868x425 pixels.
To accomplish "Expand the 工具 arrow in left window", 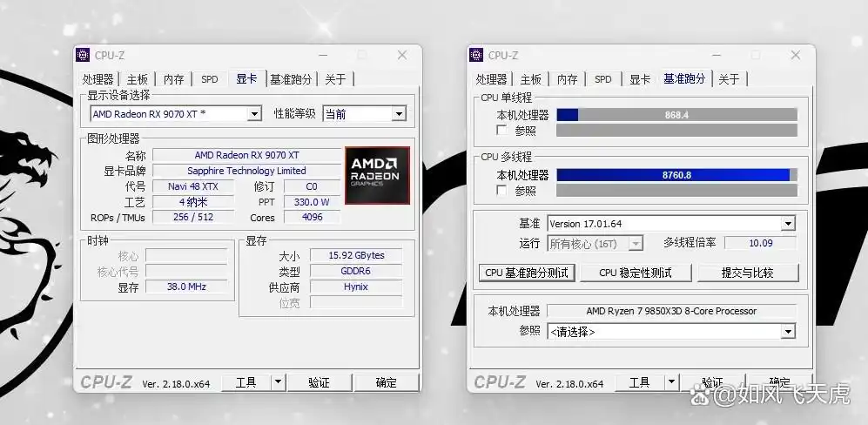I will pos(278,382).
